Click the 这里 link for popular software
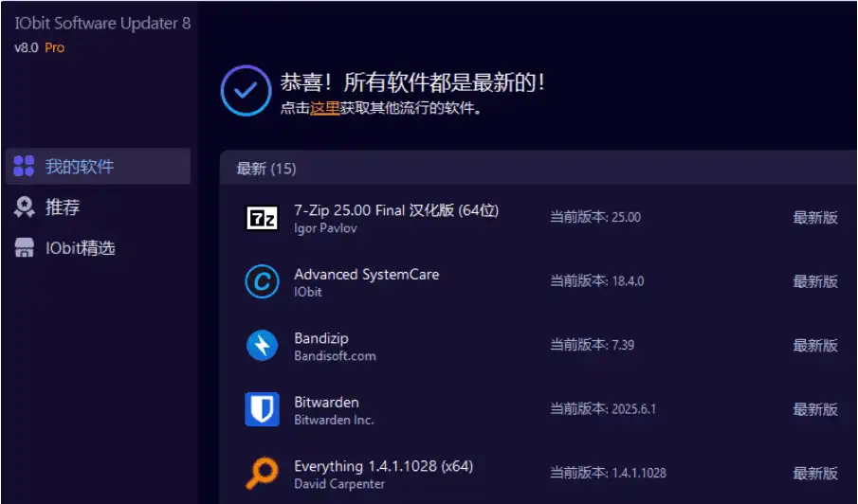858x504 pixels. (325, 108)
